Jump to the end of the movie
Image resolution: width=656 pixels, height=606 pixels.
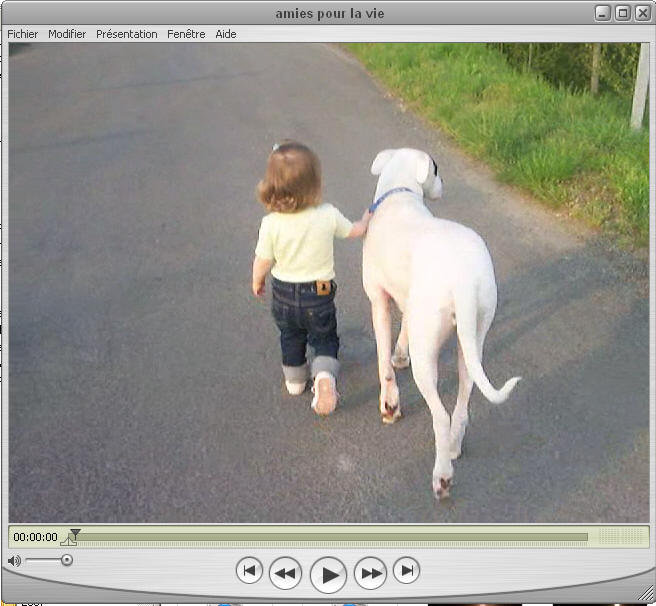(x=406, y=570)
